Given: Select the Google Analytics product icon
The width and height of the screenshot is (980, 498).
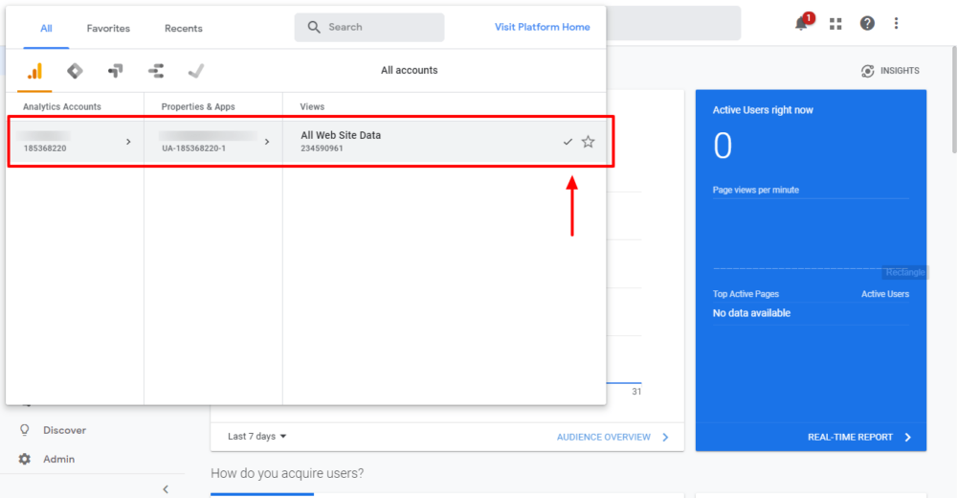Looking at the screenshot, I should click(x=34, y=71).
